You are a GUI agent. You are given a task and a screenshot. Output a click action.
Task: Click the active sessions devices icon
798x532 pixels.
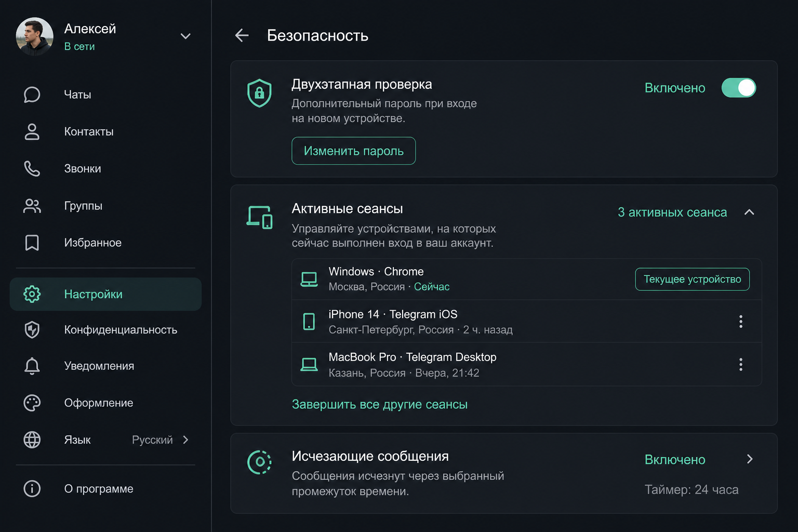point(259,217)
